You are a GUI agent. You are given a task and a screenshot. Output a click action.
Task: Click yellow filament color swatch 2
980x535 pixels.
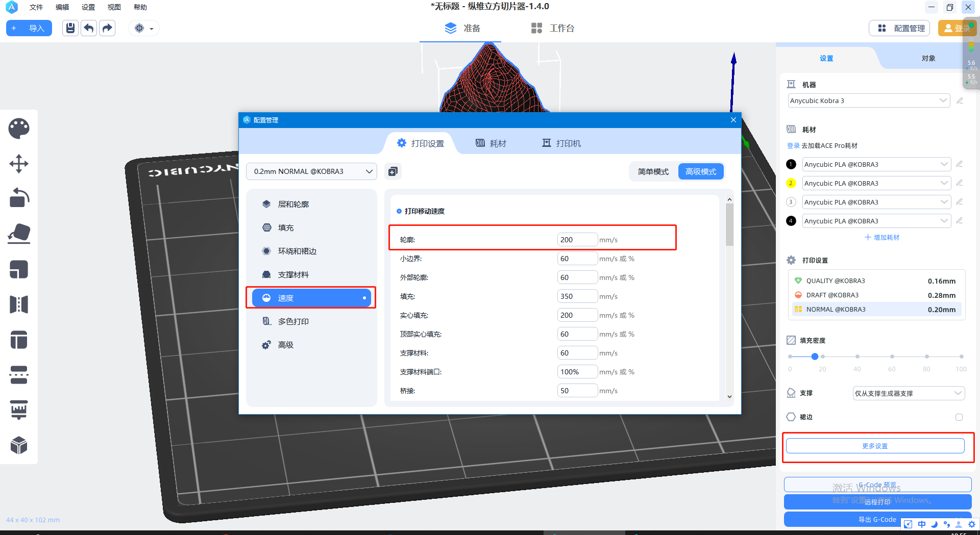[x=791, y=183]
